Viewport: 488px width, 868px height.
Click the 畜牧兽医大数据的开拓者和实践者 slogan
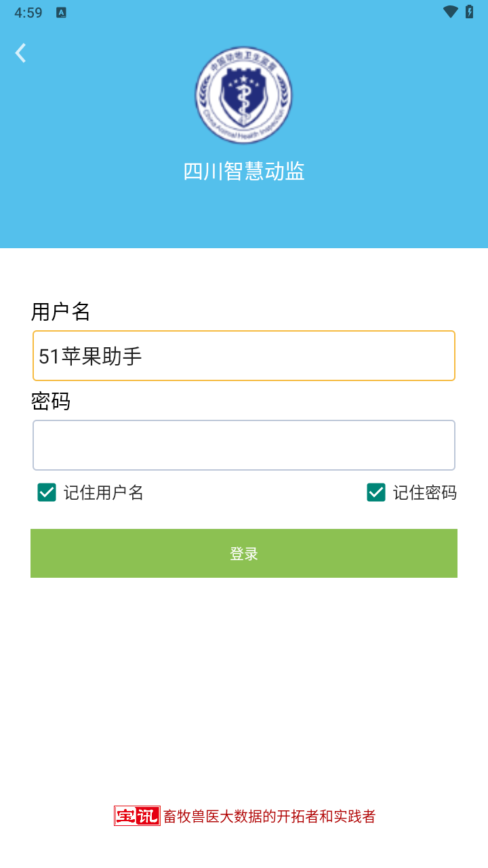[269, 816]
